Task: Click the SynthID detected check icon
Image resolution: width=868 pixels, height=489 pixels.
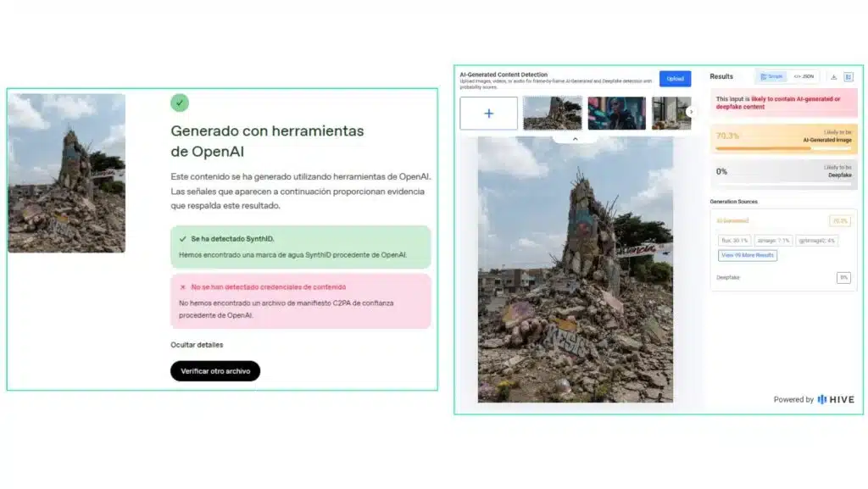Action: tap(183, 239)
